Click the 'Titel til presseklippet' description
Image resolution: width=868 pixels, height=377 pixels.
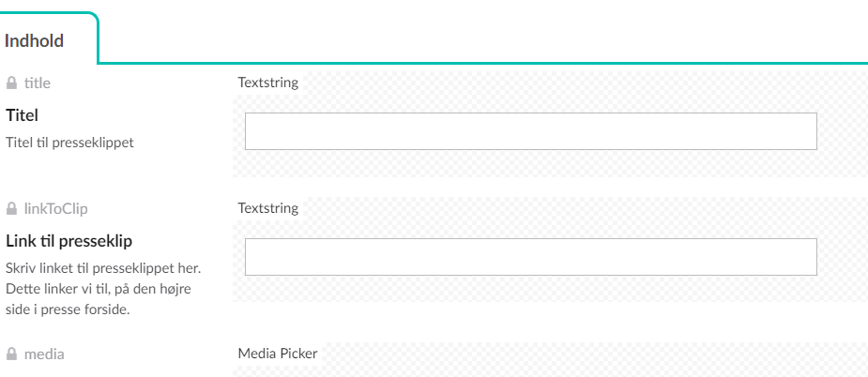coord(69,143)
